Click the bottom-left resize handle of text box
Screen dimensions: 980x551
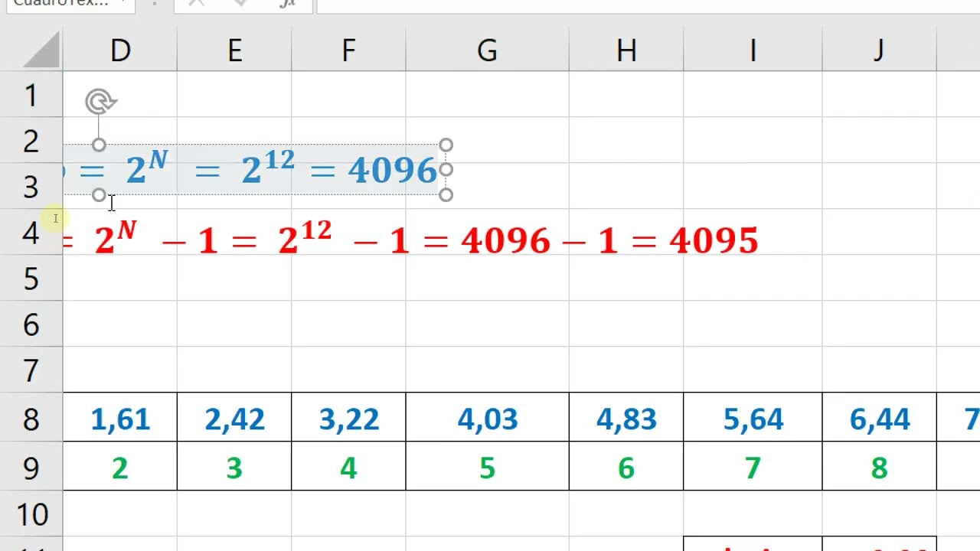(99, 195)
